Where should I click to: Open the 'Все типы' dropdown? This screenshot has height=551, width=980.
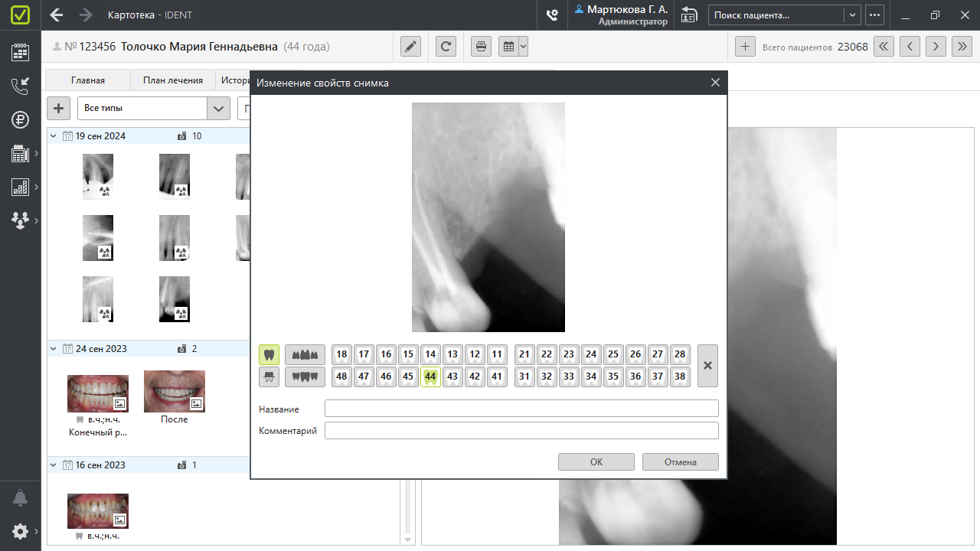pyautogui.click(x=219, y=108)
